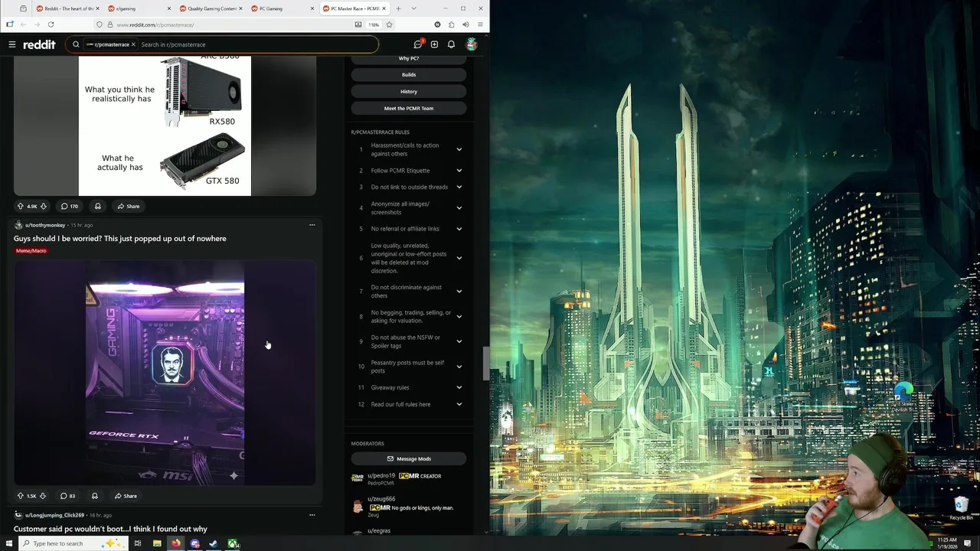The width and height of the screenshot is (980, 551).
Task: Switch to Reddit - The heart of tab
Action: pyautogui.click(x=67, y=8)
